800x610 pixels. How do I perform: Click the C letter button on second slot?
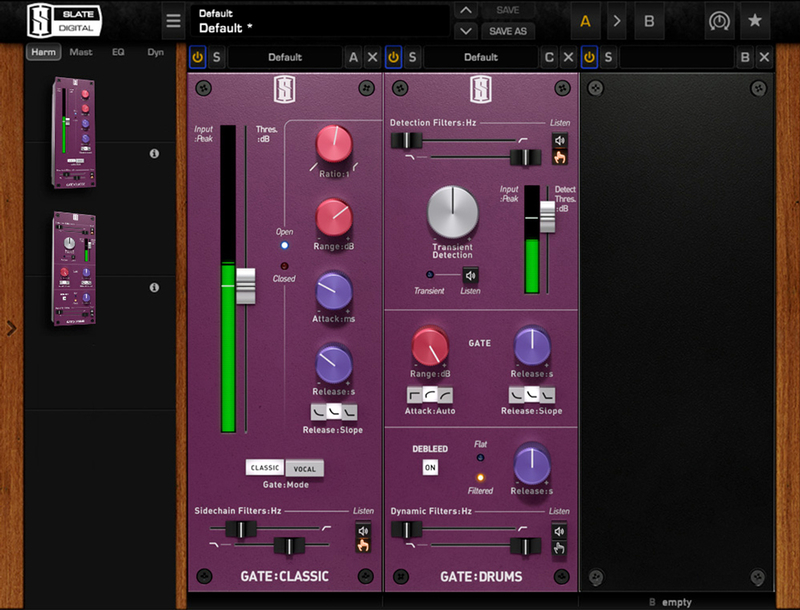point(549,57)
